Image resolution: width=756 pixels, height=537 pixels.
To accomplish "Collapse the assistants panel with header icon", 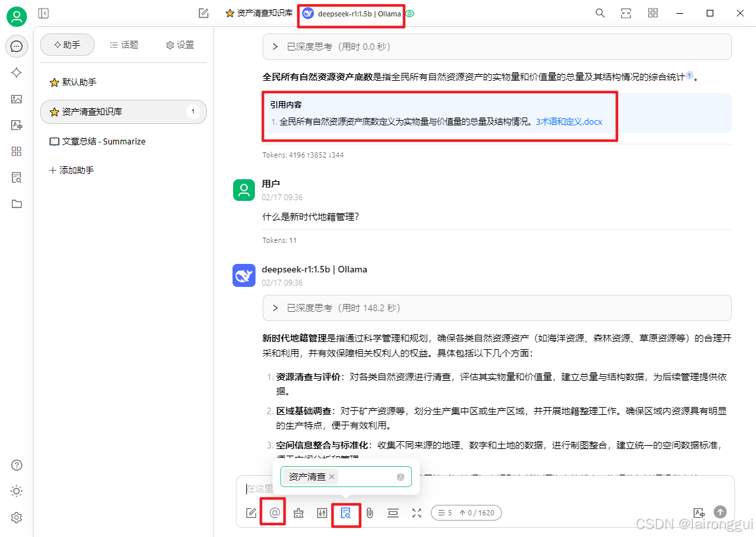I will pos(43,14).
